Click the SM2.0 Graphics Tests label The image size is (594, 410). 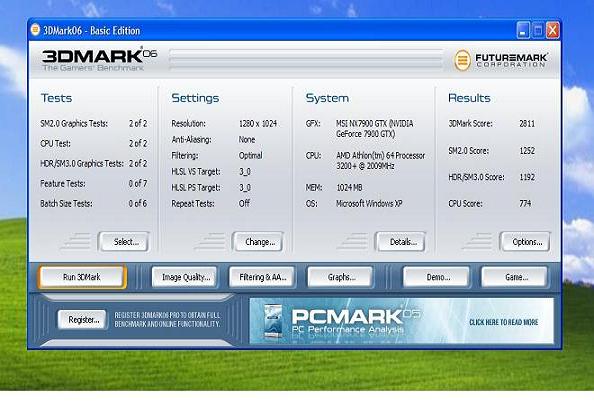tap(74, 124)
